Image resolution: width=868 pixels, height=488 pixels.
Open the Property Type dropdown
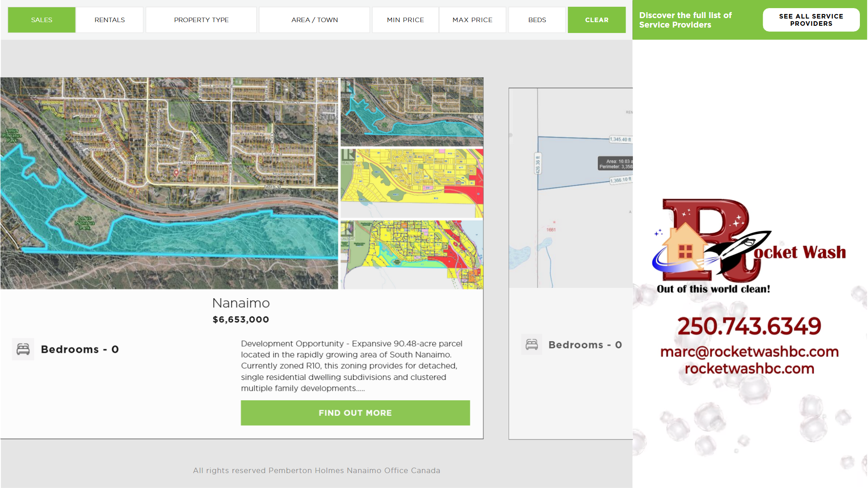pos(201,20)
